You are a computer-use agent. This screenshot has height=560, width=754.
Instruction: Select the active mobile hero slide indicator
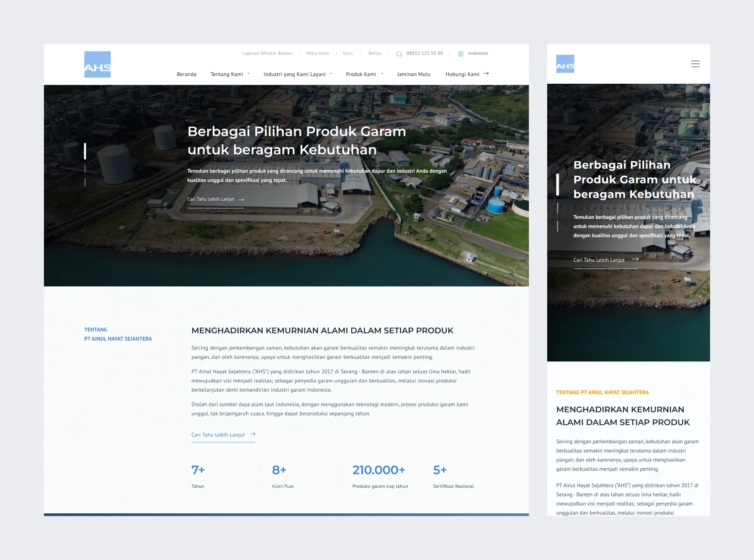click(557, 184)
